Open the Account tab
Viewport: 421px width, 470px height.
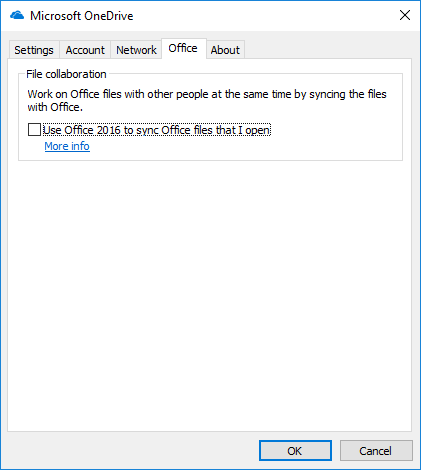click(85, 50)
